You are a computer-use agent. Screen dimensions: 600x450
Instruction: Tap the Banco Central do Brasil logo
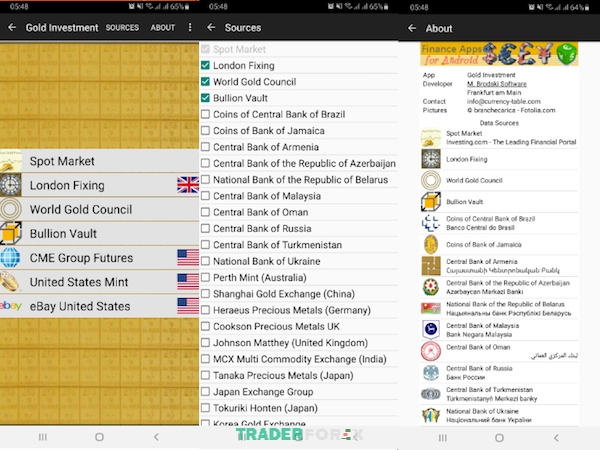(x=431, y=223)
